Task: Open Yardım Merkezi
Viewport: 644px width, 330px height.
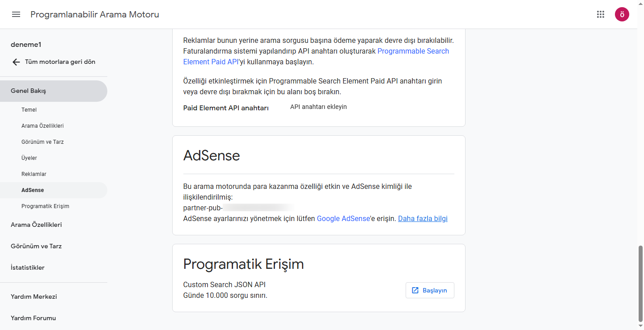Action: click(x=34, y=297)
